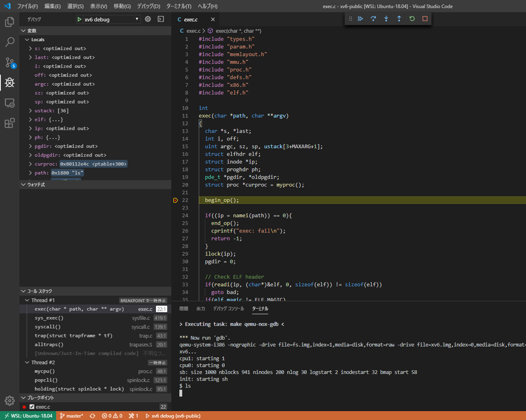526x420 pixels.
Task: Continue execution in debug toolbar
Action: 360,19
